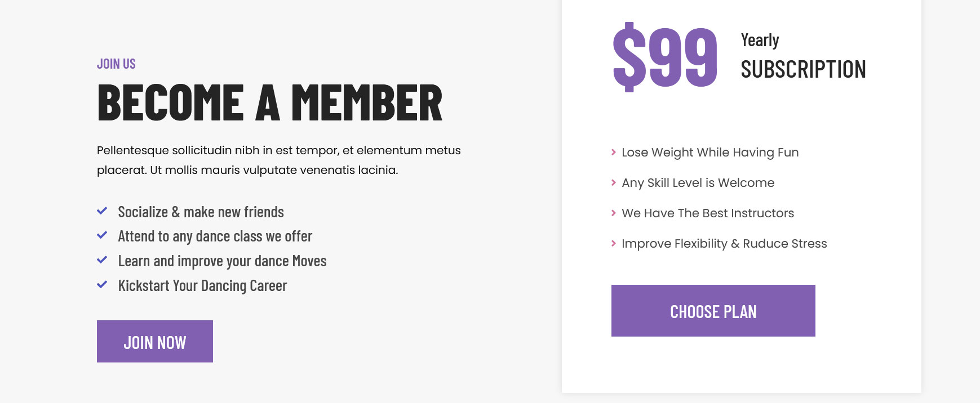Click chevron icon beside Any Skill Level is Welcome
The image size is (980, 403).
pos(614,182)
